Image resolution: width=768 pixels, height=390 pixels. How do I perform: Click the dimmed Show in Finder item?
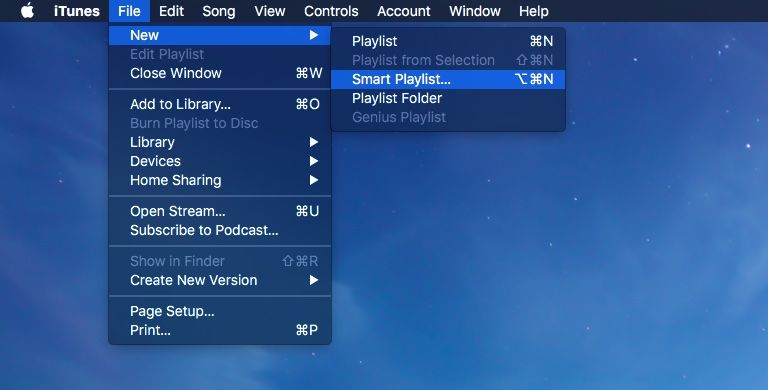pos(220,262)
